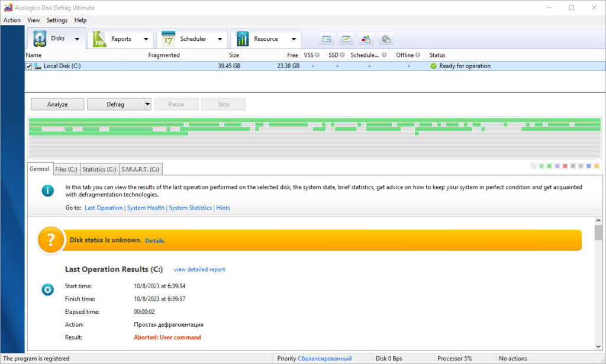The height and width of the screenshot is (364, 606).
Task: Click the gear settings toolbar icon
Action: coord(386,39)
